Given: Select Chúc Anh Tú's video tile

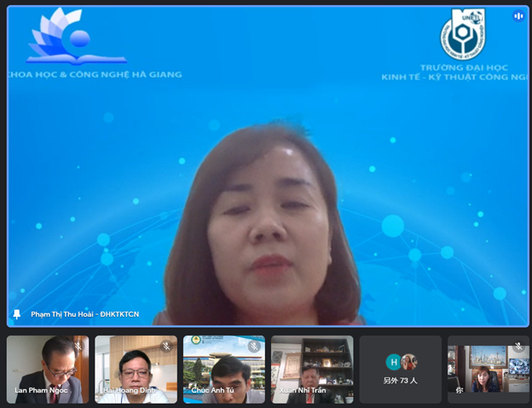Looking at the screenshot, I should pyautogui.click(x=224, y=370).
